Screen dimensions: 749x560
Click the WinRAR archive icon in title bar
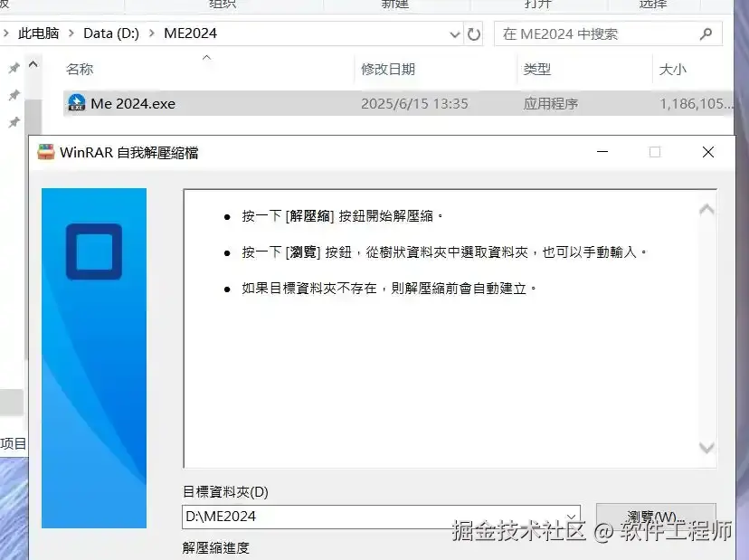pos(46,152)
